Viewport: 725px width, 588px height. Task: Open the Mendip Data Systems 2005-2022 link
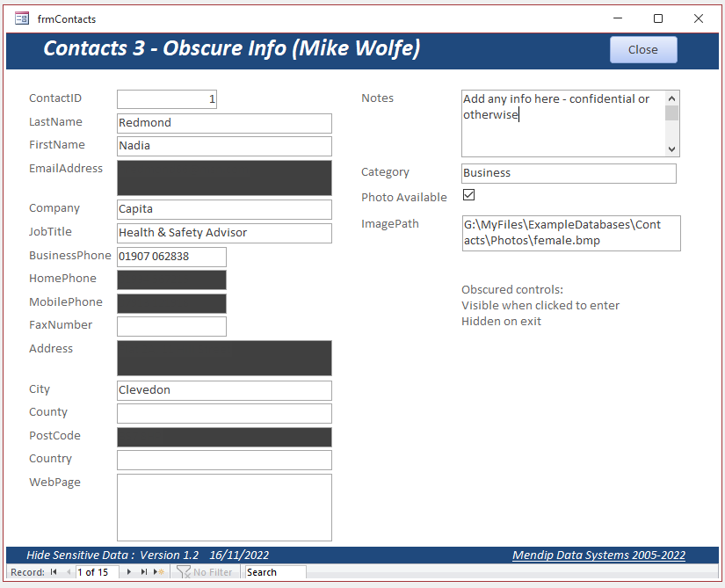(x=598, y=555)
